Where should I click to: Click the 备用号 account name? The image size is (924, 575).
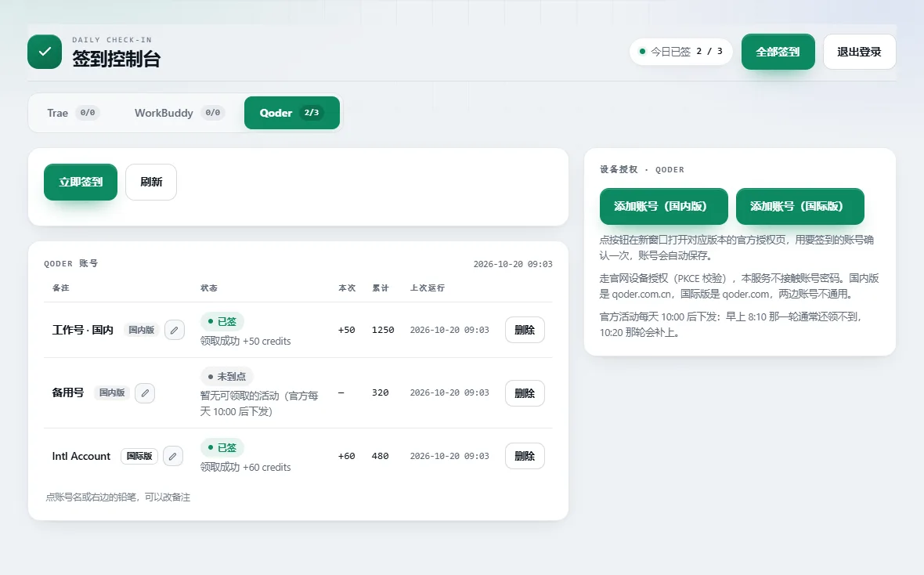pos(68,392)
